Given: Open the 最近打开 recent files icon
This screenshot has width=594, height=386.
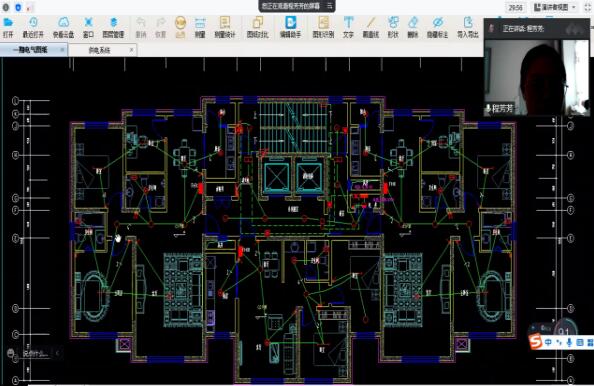Looking at the screenshot, I should click(x=33, y=22).
